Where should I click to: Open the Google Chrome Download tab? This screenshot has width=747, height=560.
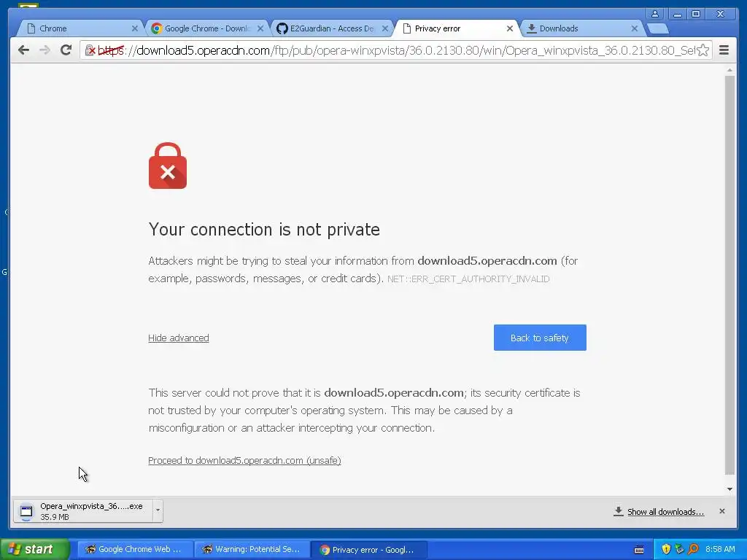coord(207,28)
